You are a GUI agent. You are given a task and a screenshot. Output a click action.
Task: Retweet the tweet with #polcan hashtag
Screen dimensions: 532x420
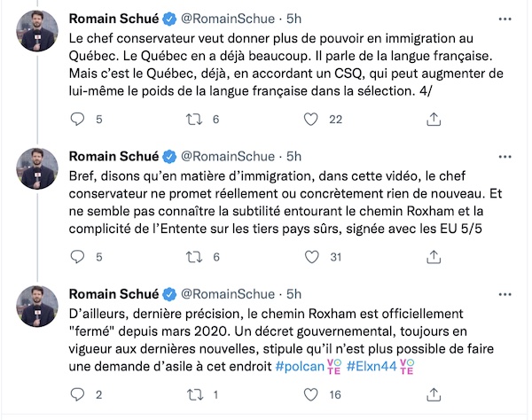[x=195, y=394]
